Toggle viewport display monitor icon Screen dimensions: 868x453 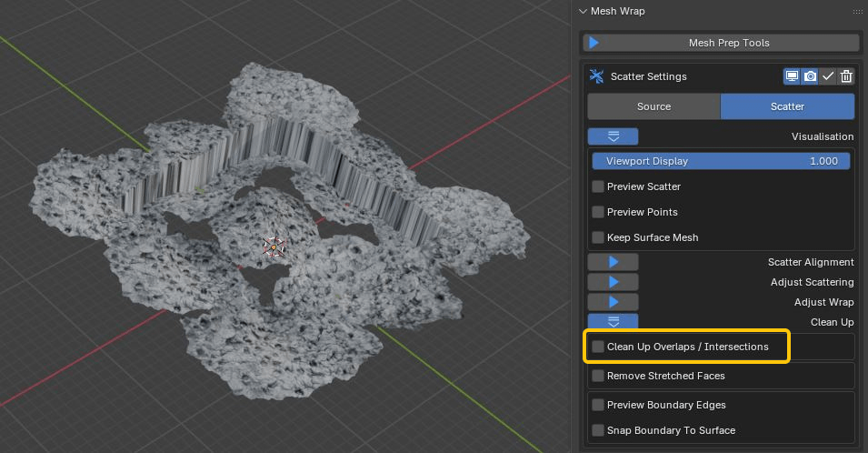coord(793,76)
